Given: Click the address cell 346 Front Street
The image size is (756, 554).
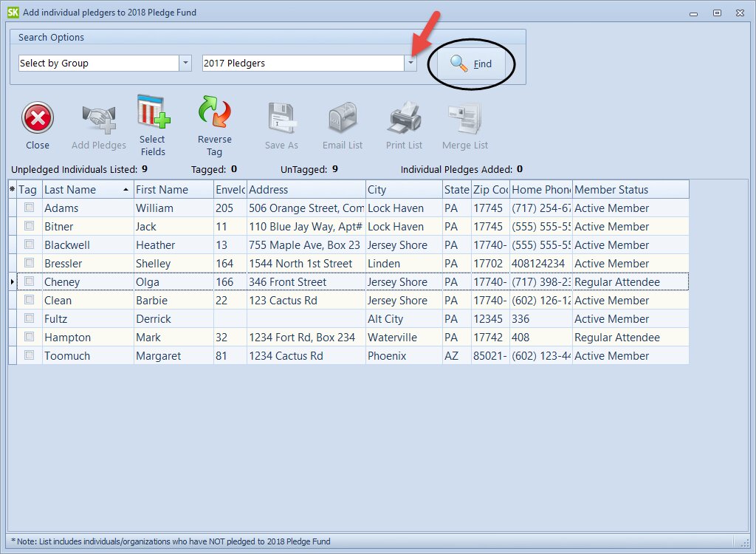Looking at the screenshot, I should click(306, 282).
